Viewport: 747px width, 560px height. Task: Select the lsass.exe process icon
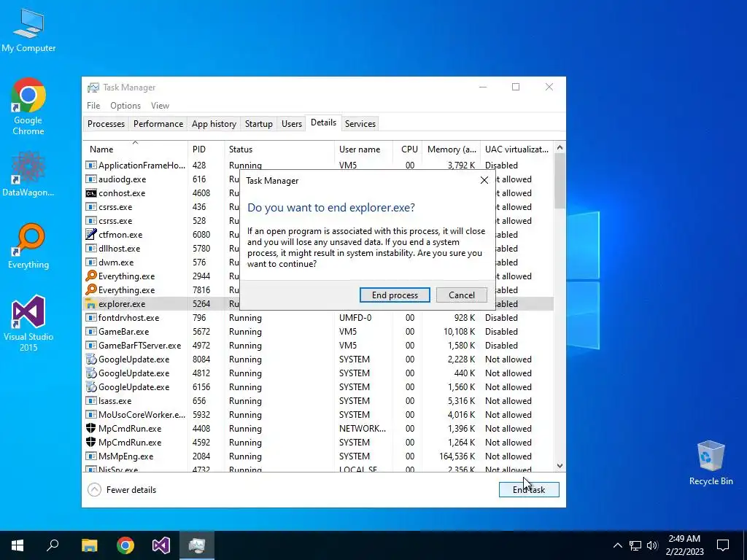tap(91, 400)
